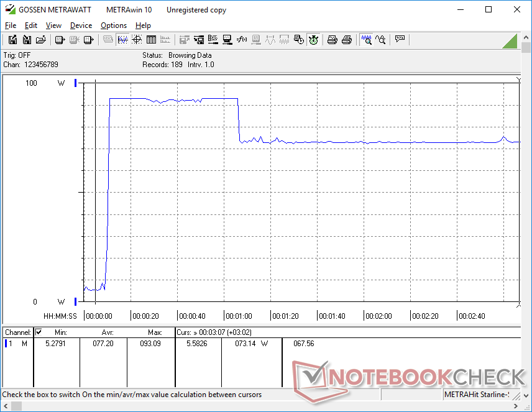Click the green triangle corner indicator
Image resolution: width=532 pixels, height=412 pixels.
point(510,41)
